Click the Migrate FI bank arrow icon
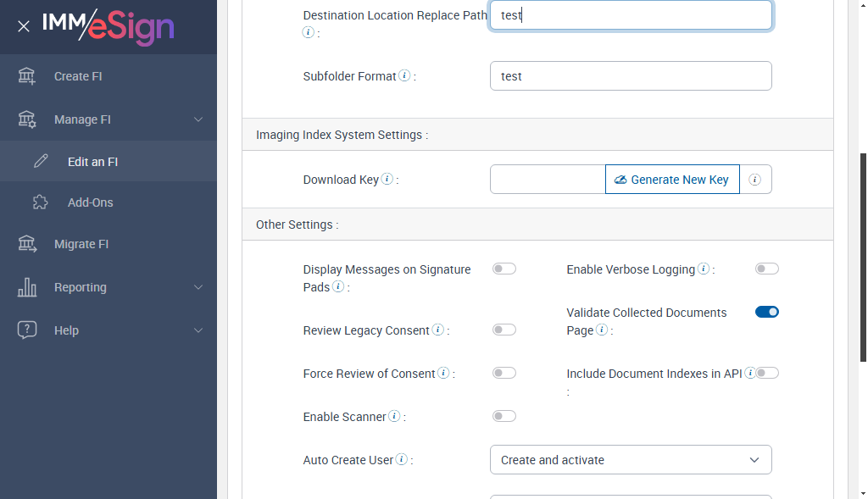This screenshot has height=499, width=868. 26,243
